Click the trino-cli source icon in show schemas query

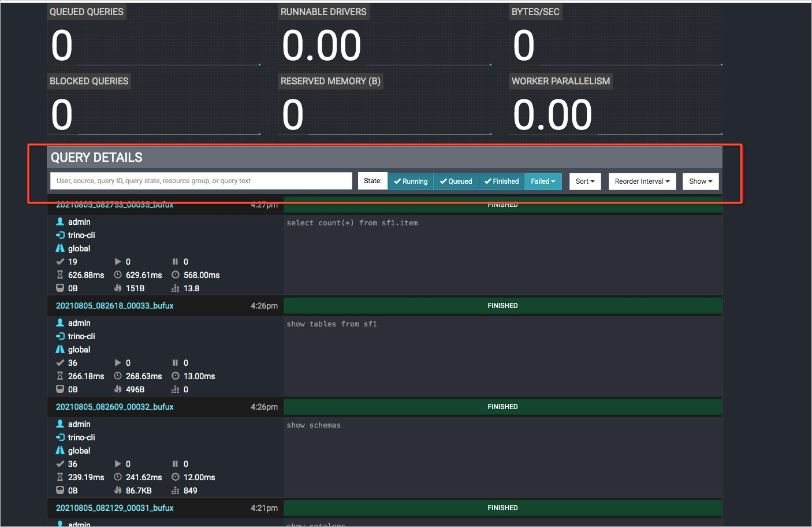60,437
